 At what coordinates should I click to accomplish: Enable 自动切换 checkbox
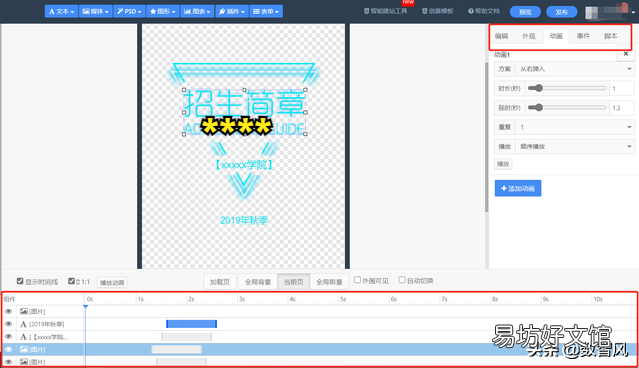[402, 280]
